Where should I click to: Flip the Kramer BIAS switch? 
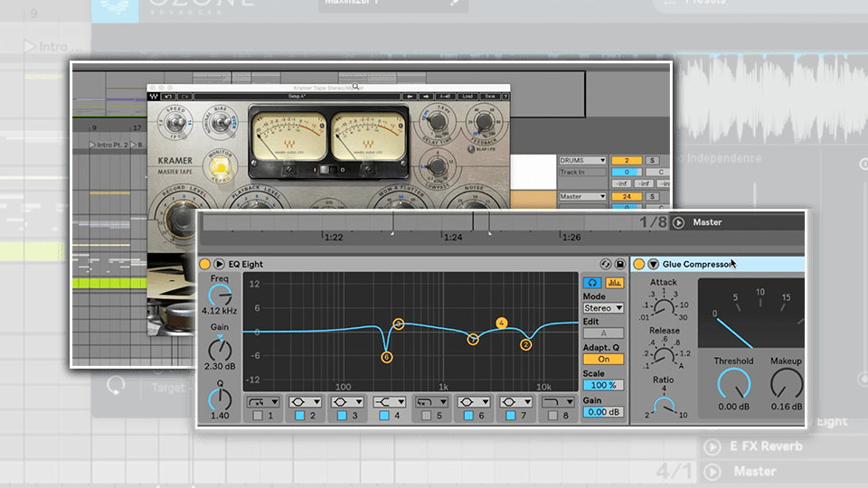tap(221, 122)
